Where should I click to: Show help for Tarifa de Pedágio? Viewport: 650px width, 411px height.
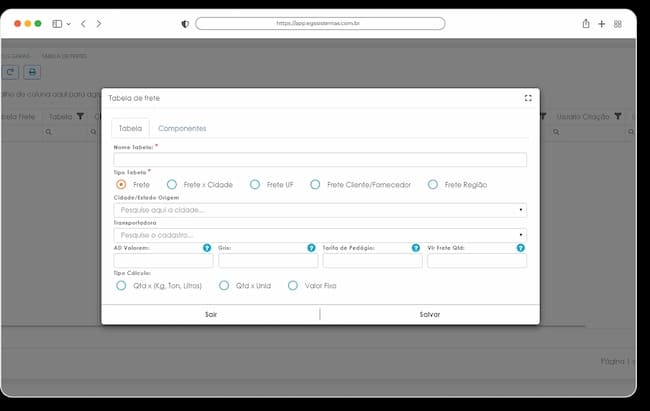(x=416, y=248)
